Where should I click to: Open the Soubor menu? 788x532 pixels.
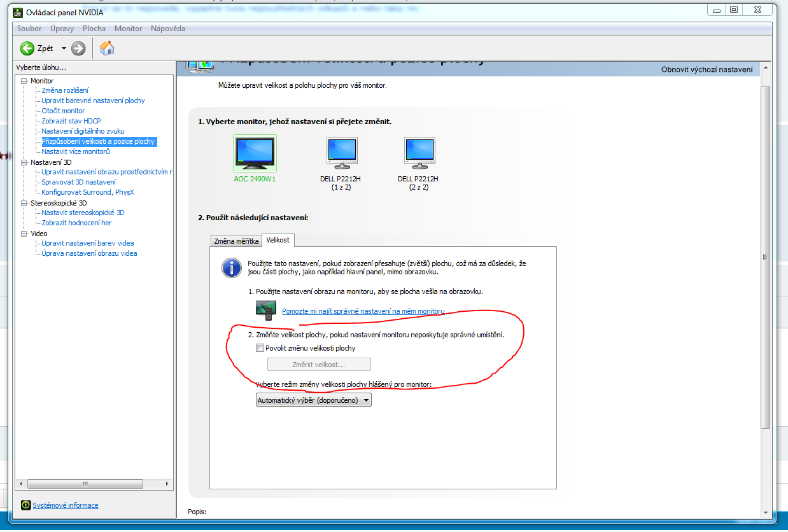pyautogui.click(x=29, y=29)
